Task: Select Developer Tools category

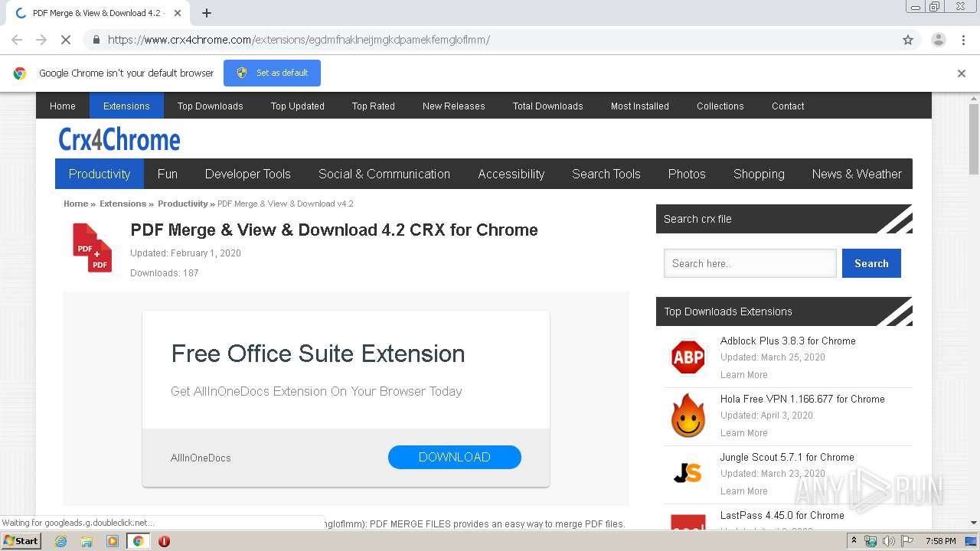Action: (248, 174)
